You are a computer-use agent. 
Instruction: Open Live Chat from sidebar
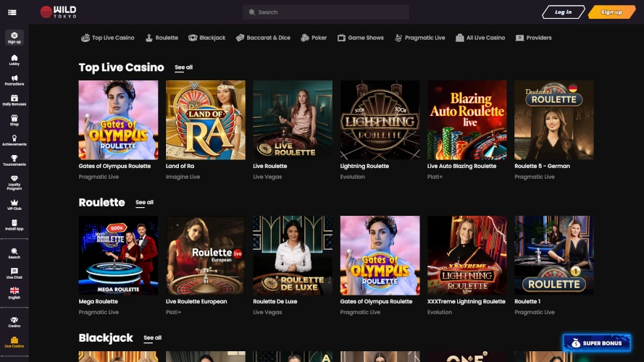(x=14, y=274)
